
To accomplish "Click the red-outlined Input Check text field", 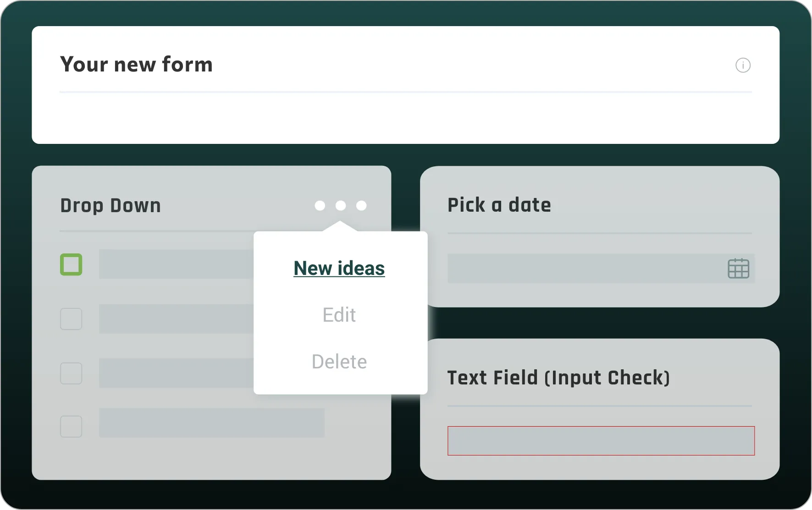I will (601, 441).
